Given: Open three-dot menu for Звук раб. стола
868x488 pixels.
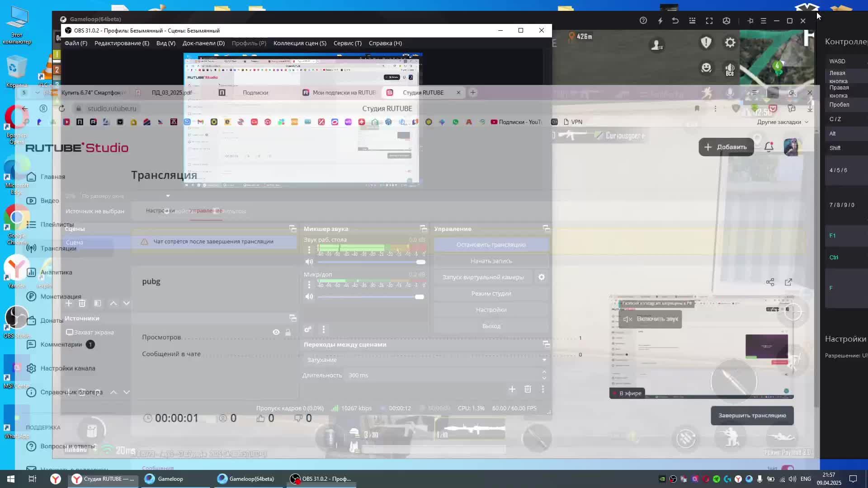Looking at the screenshot, I should coord(309,250).
